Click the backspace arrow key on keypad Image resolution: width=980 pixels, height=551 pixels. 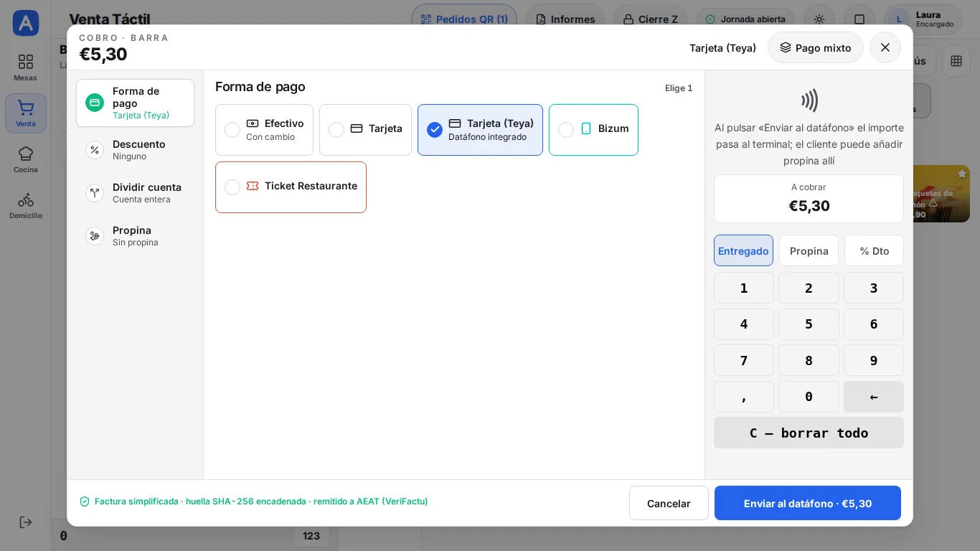874,397
